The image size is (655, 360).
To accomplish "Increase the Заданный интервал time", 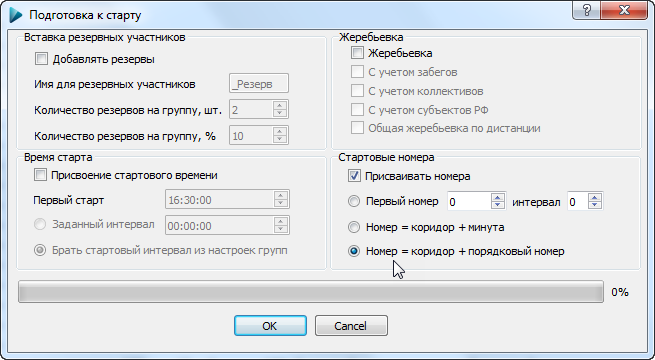I will coord(281,221).
